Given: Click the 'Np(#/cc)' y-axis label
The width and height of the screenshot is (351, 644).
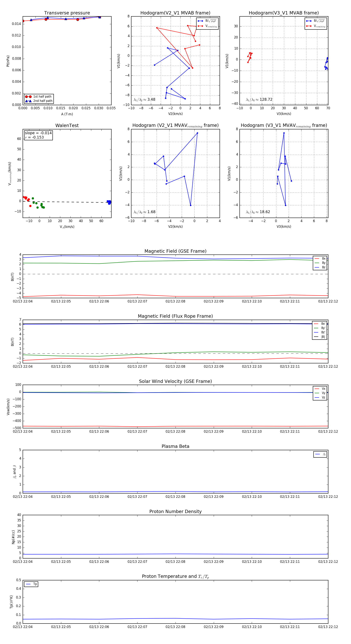Looking at the screenshot, I should tap(13, 537).
